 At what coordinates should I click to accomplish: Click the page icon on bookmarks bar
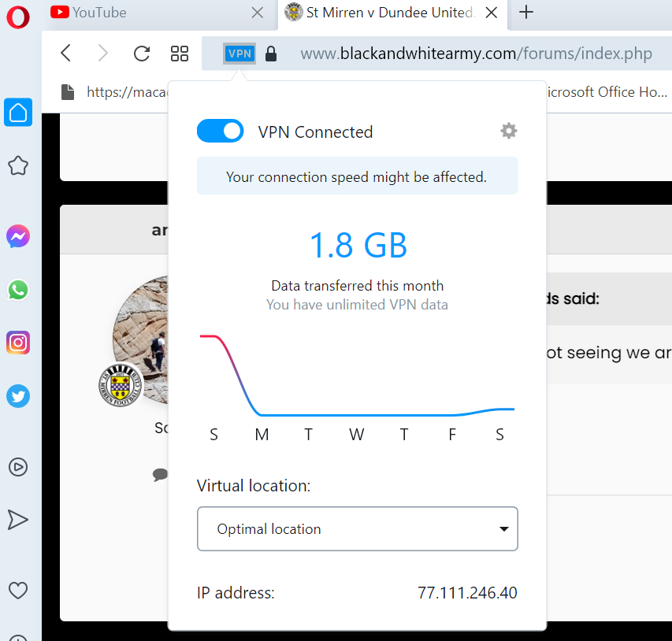click(x=68, y=91)
